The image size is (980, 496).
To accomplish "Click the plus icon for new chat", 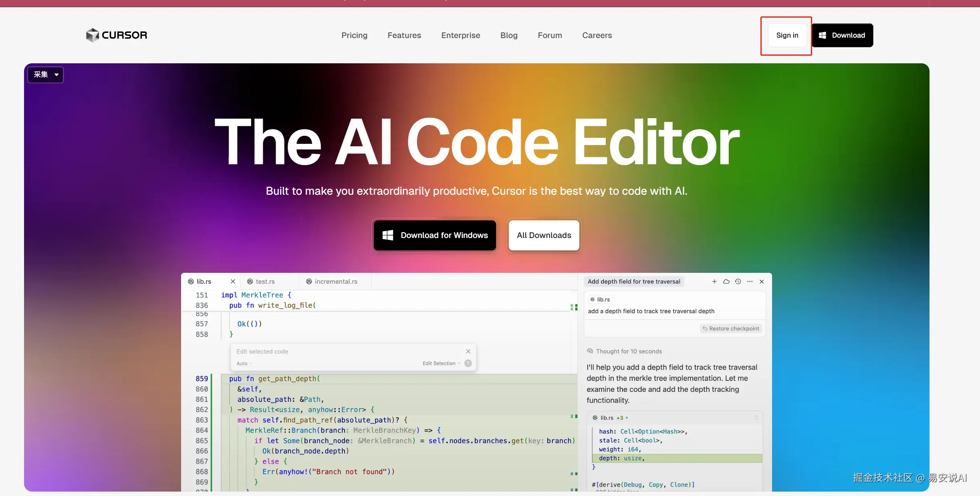I will pyautogui.click(x=714, y=282).
